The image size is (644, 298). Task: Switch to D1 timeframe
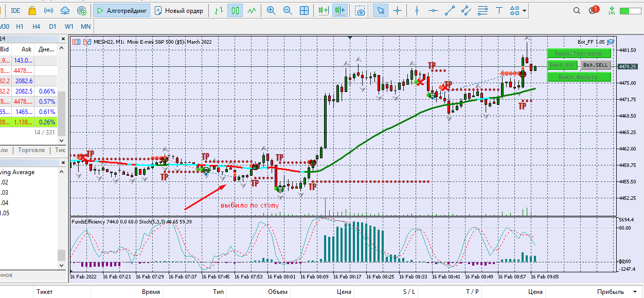(x=52, y=26)
